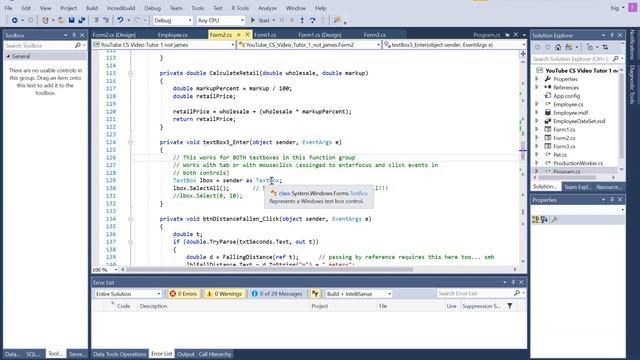The image size is (640, 360).
Task: Click the Step Into debug icon
Action: pyautogui.click(x=302, y=20)
